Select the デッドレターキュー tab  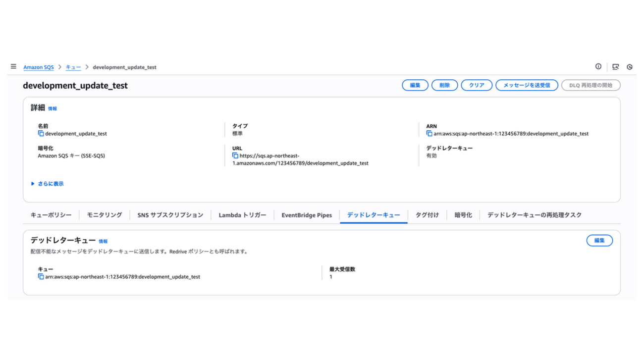coord(374,215)
